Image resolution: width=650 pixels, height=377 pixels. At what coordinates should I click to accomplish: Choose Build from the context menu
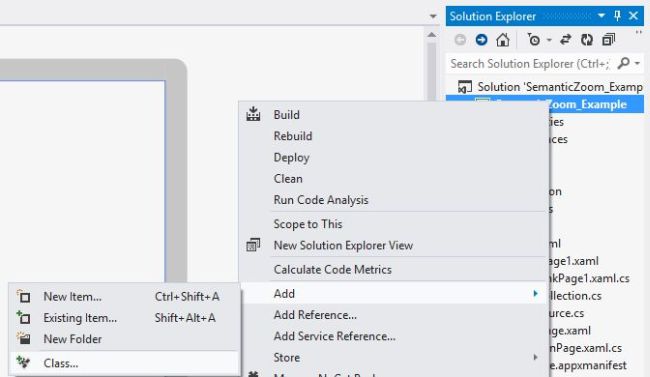coord(286,115)
